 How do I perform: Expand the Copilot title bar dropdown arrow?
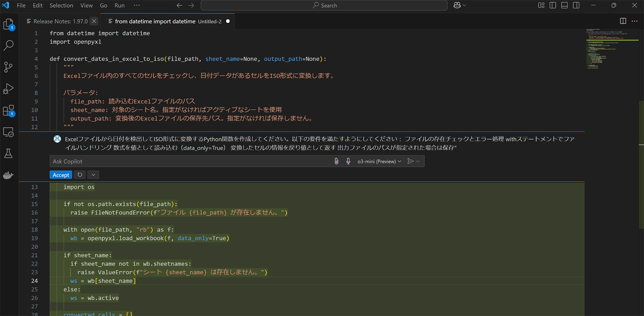(464, 6)
